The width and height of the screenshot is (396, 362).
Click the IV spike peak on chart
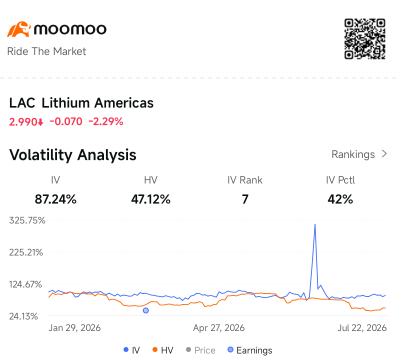(315, 225)
